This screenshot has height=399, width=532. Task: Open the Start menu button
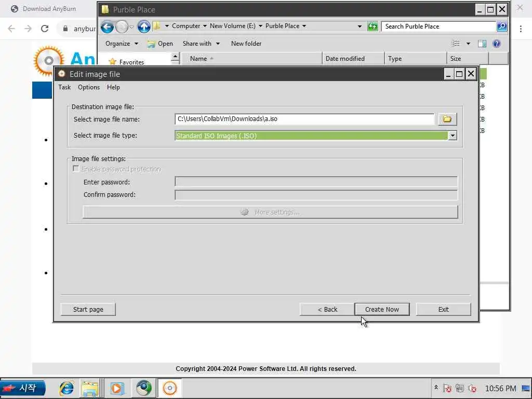[23, 388]
